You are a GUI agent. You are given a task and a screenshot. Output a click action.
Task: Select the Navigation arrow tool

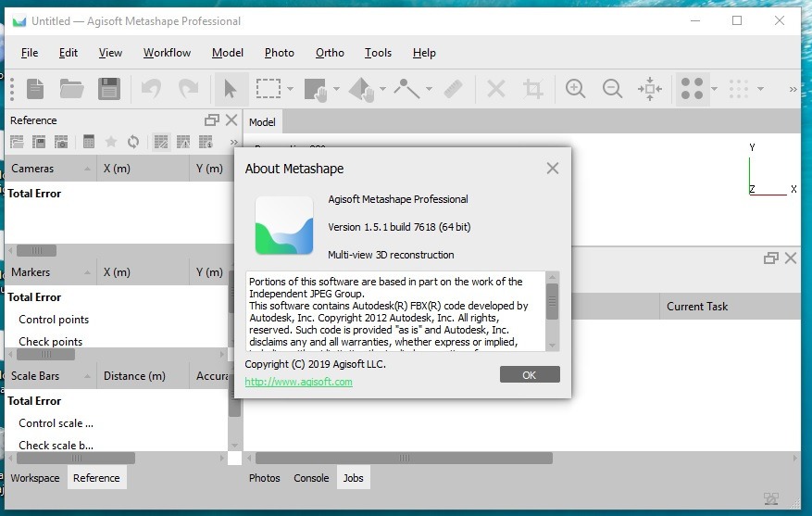click(231, 89)
